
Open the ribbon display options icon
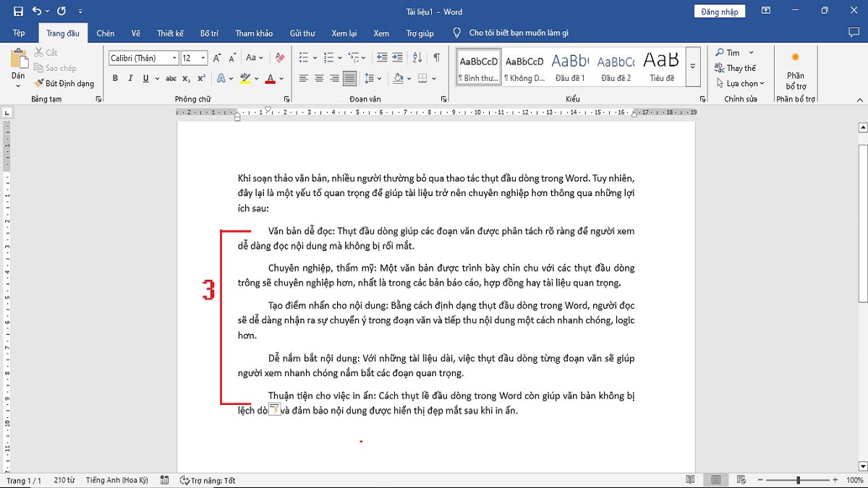click(766, 11)
